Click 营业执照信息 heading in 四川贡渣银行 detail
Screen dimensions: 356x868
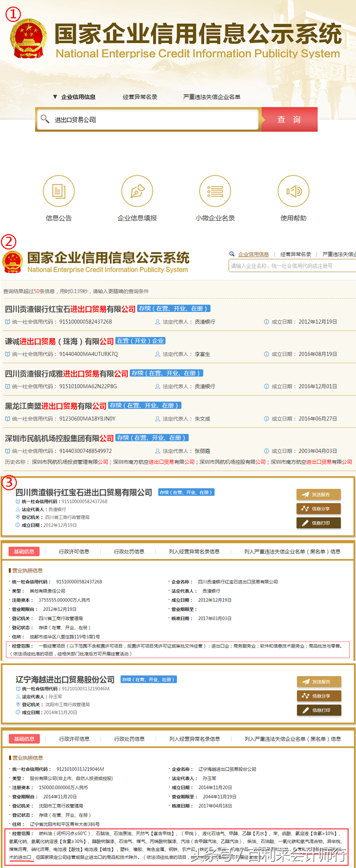point(27,571)
